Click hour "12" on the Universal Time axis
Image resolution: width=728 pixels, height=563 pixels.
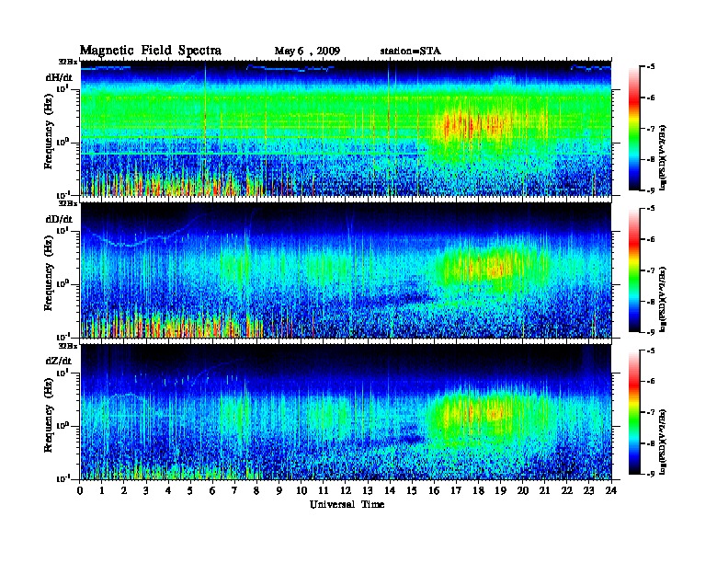[x=346, y=490]
